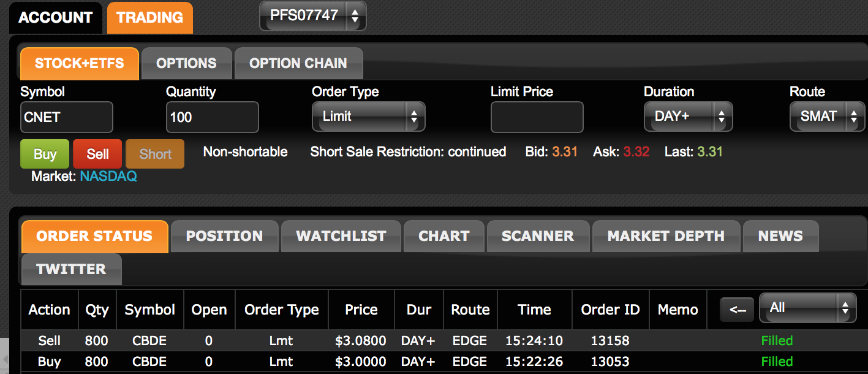Open the OPTIONS tab
868x374 pixels.
(186, 63)
